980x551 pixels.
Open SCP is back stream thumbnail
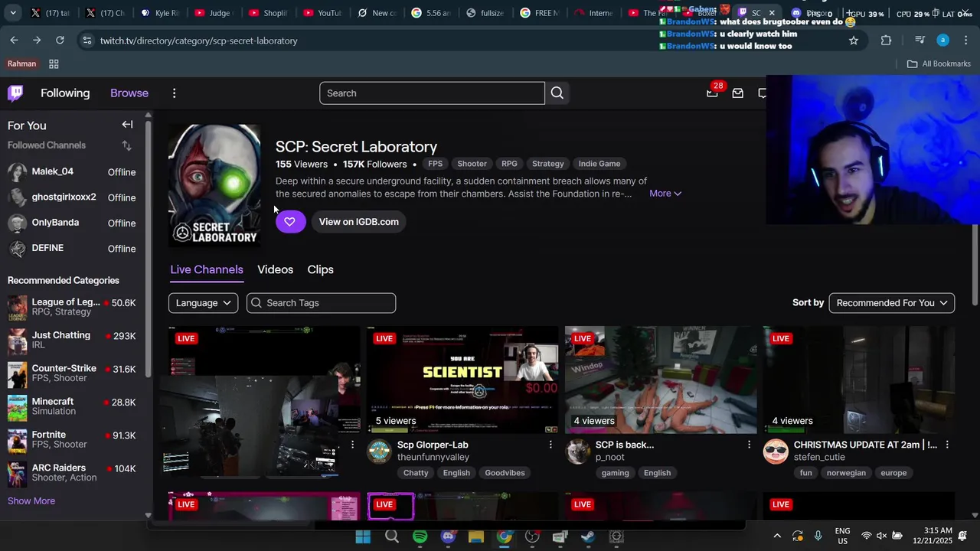661,380
